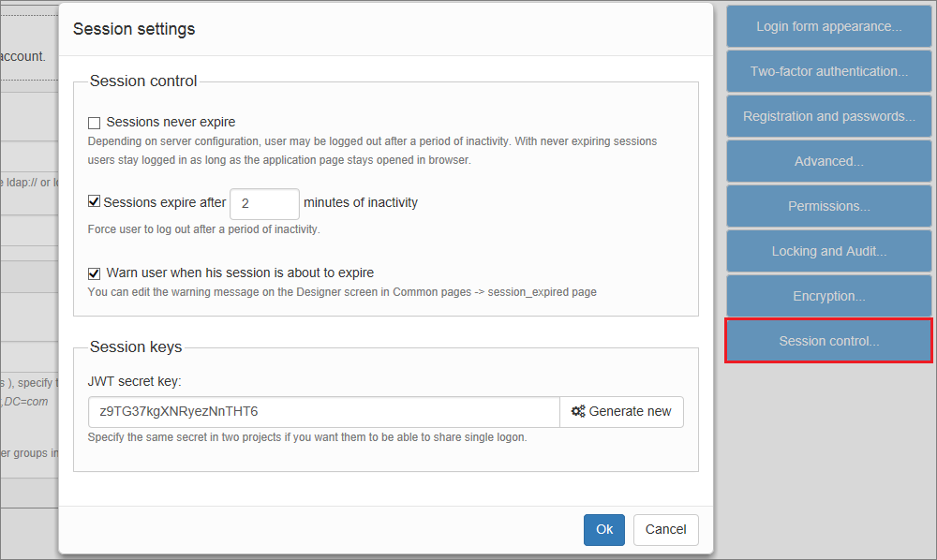
Task: Open Locking and Audit settings
Action: (828, 251)
